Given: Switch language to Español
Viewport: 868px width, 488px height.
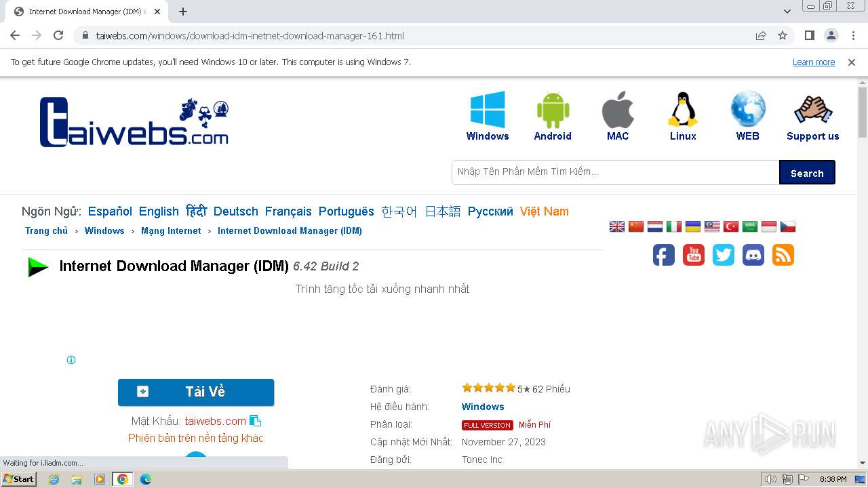Looking at the screenshot, I should pos(110,211).
